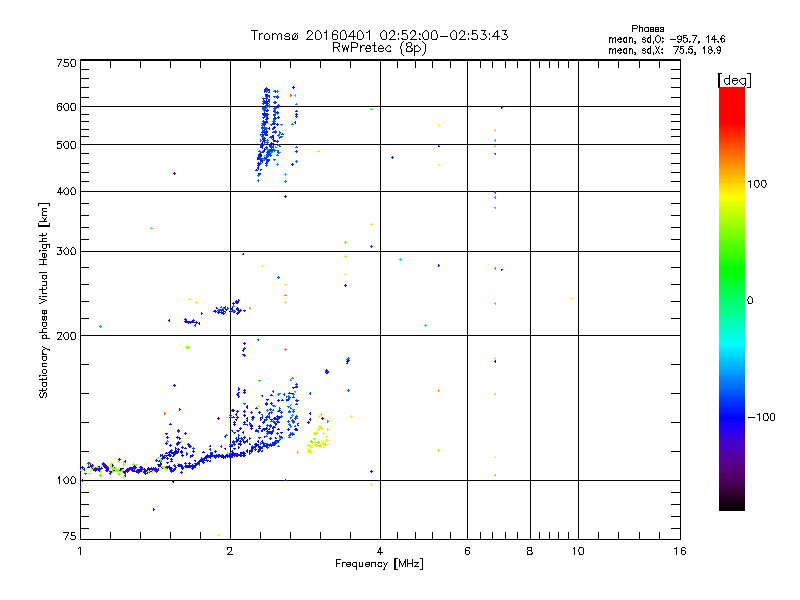Click the y-axis label '75'

pos(70,536)
